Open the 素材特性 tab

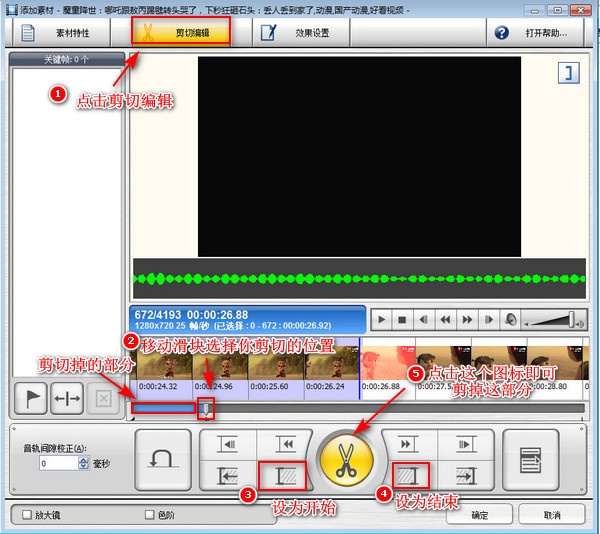[61, 33]
